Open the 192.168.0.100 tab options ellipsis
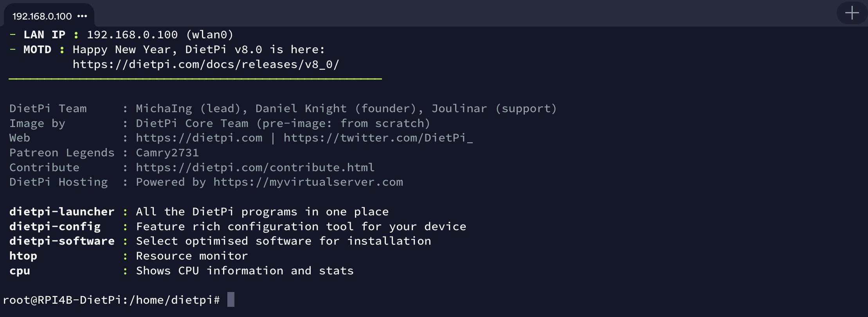The width and height of the screenshot is (868, 317). click(82, 16)
